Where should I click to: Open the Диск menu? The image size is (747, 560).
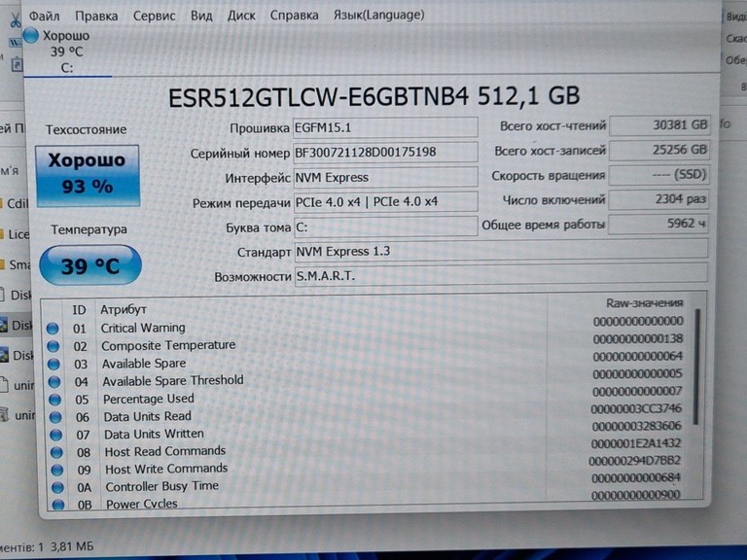241,16
